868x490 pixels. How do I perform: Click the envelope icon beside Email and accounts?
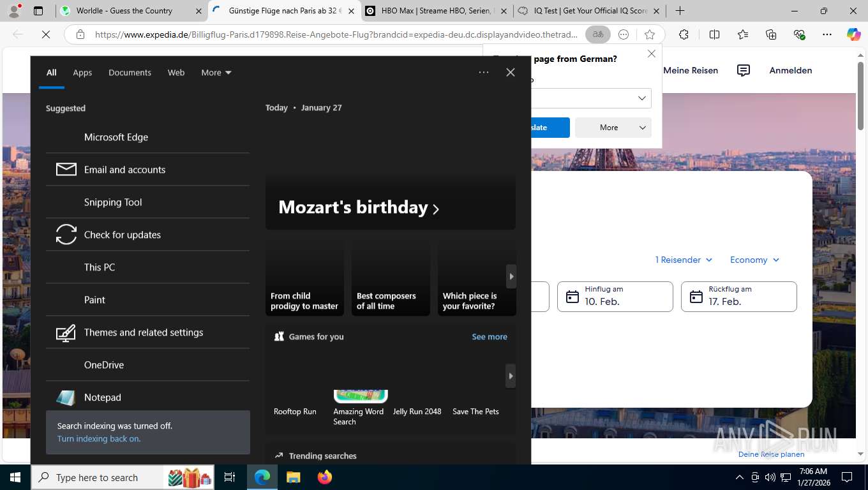point(66,170)
